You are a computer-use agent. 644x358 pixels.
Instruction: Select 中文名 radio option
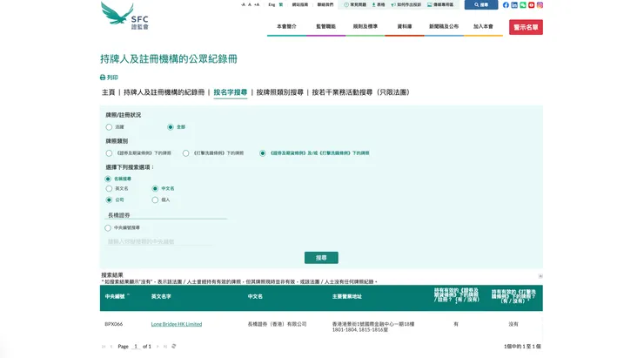click(x=155, y=189)
